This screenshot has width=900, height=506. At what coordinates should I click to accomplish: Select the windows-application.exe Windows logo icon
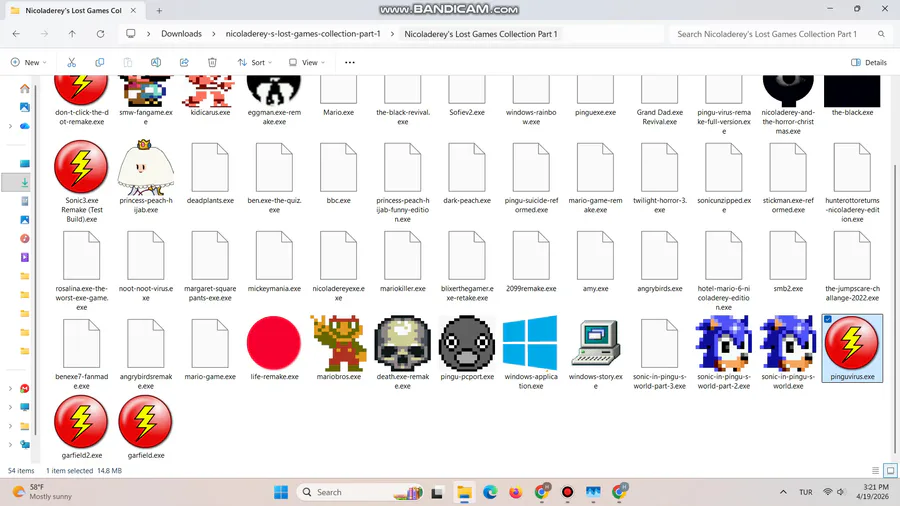coord(530,342)
